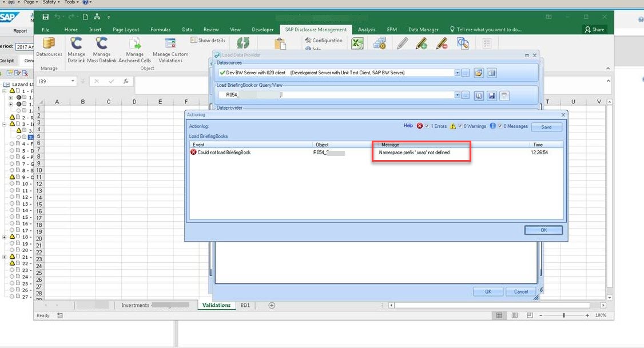This screenshot has width=644, height=348.
Task: Open Manage Datalink in the ribbon
Action: coord(77,50)
